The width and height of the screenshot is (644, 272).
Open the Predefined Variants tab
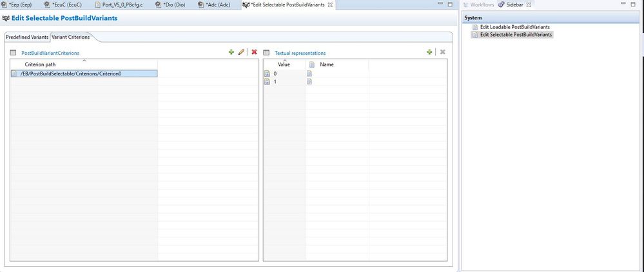tap(26, 37)
